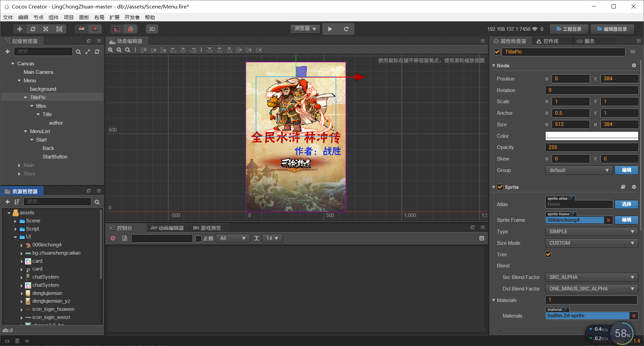
Task: Open Sprite component help document
Action: click(623, 187)
